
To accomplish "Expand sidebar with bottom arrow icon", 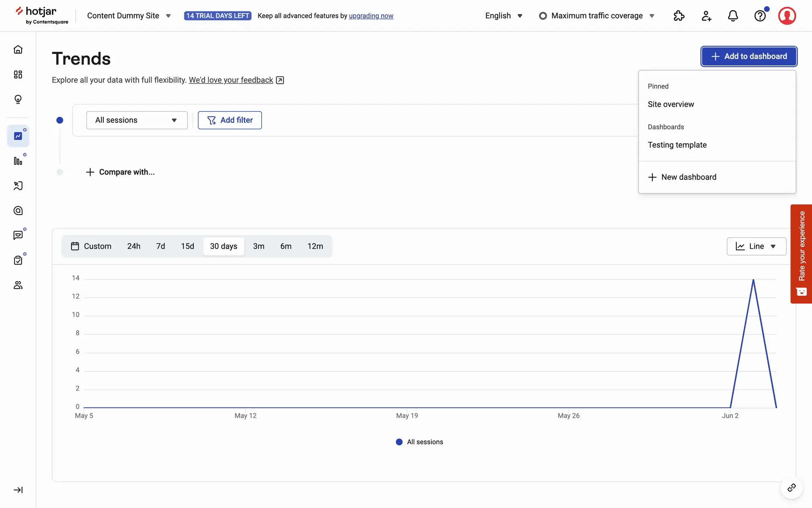I will click(18, 490).
